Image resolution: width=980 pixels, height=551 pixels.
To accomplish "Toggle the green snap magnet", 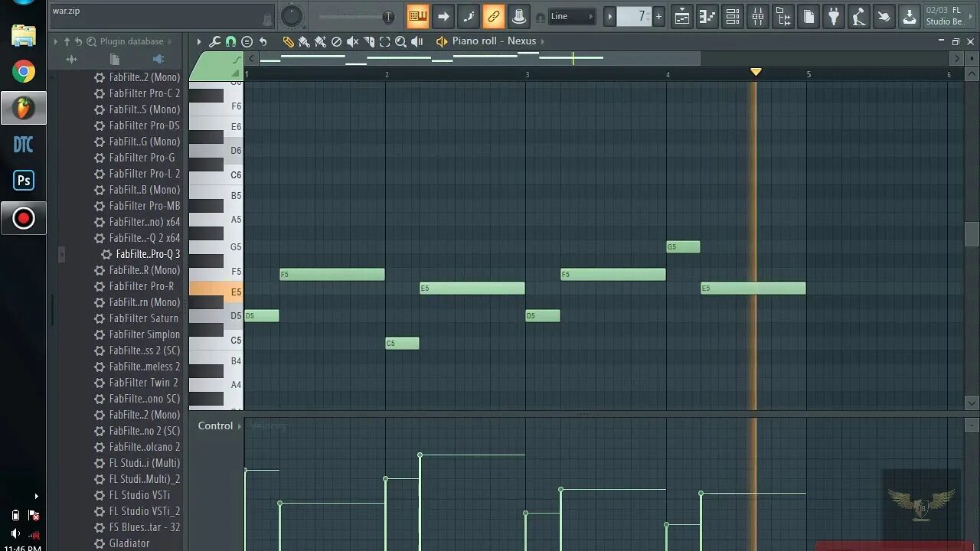I will pyautogui.click(x=230, y=41).
